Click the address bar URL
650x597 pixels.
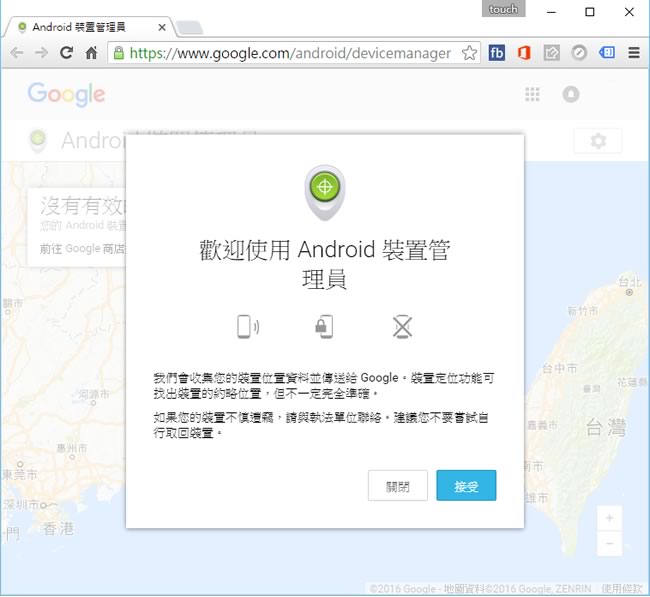(x=290, y=53)
